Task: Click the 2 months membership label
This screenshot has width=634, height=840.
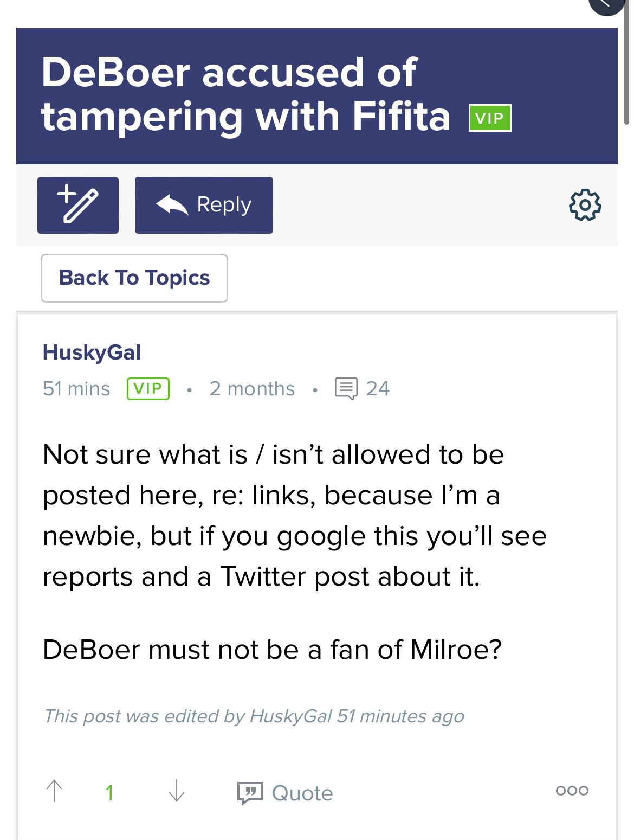Action: tap(252, 389)
